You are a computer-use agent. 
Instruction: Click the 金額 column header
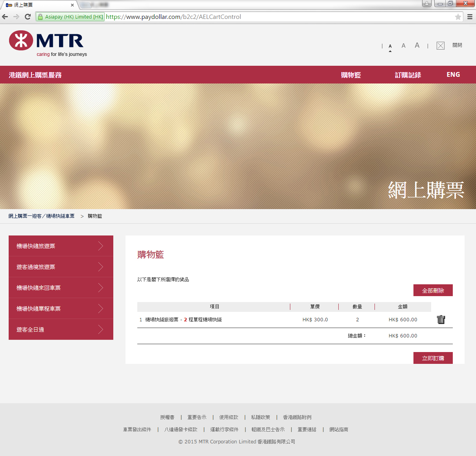click(402, 306)
